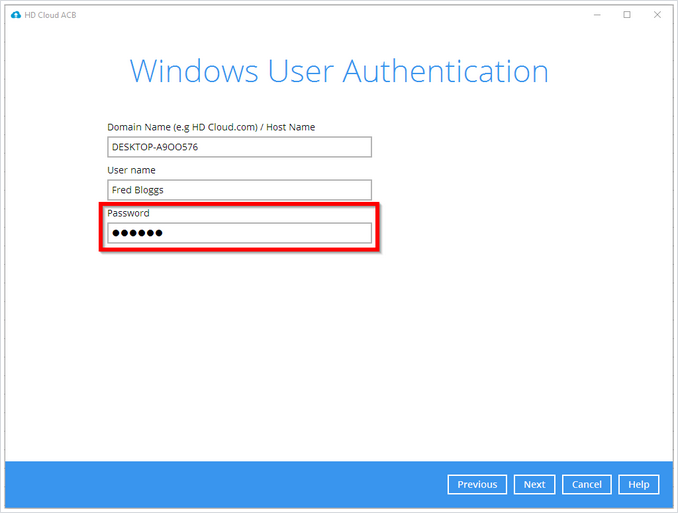Minimize the HD Cloud ACB window
The height and width of the screenshot is (513, 678).
(597, 15)
